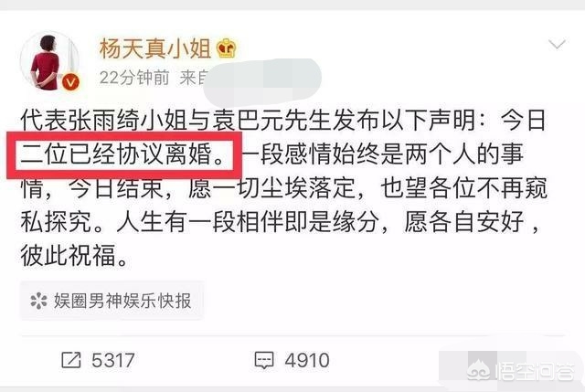585x392 pixels.
Task: Open the 杨天真小姐 profile avatar
Action: pyautogui.click(x=49, y=61)
